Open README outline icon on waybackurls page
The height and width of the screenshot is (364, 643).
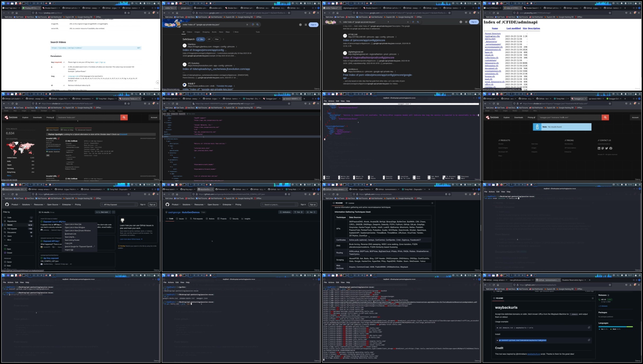pyautogui.click(x=592, y=298)
